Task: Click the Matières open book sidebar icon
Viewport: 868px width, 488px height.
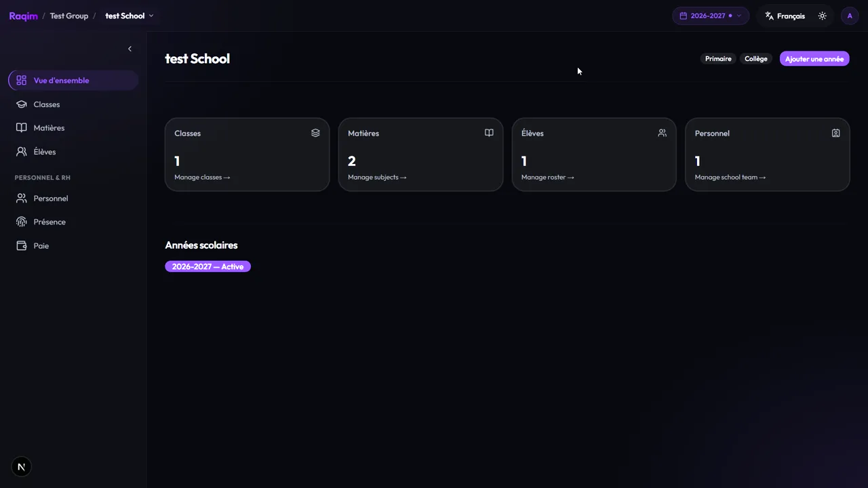Action: point(22,128)
